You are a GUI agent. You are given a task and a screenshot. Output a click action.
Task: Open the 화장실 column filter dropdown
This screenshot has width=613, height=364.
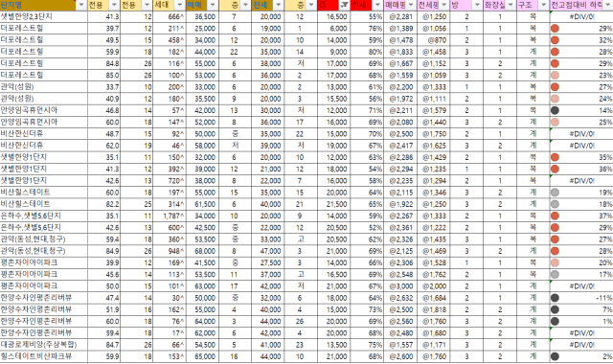point(511,5)
